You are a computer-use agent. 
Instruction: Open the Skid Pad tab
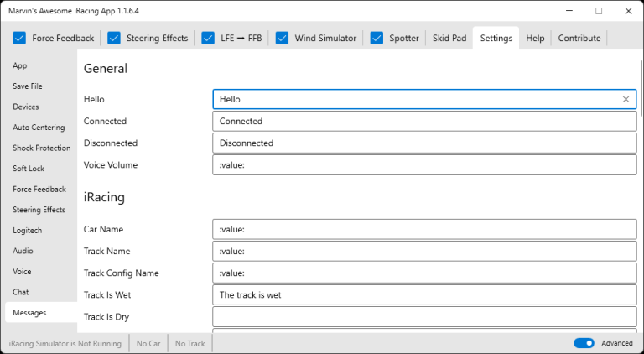(449, 38)
